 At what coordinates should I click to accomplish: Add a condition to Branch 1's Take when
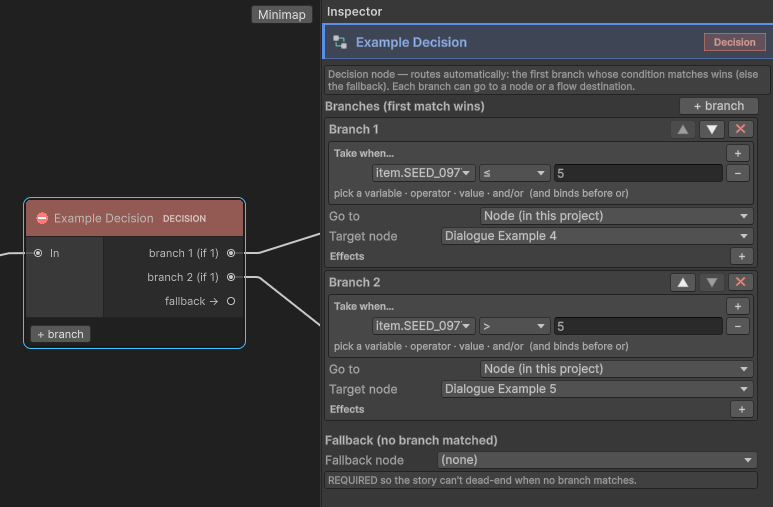pyautogui.click(x=738, y=153)
